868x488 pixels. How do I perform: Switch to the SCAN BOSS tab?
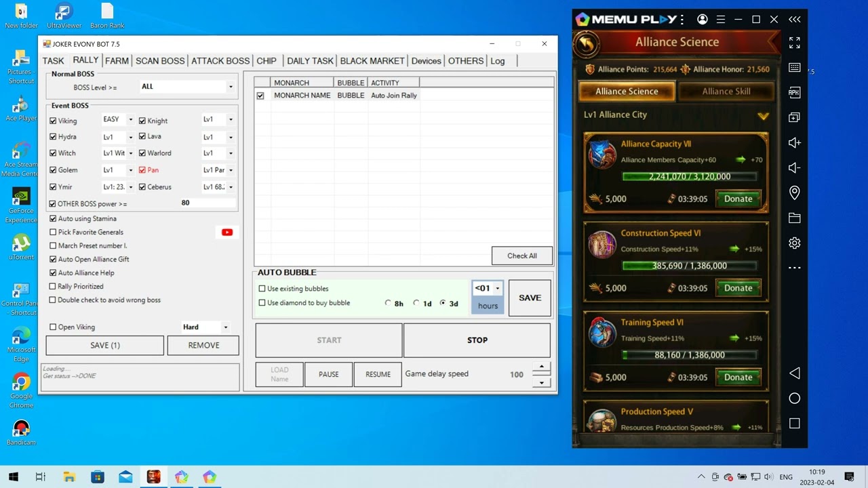[x=160, y=61]
